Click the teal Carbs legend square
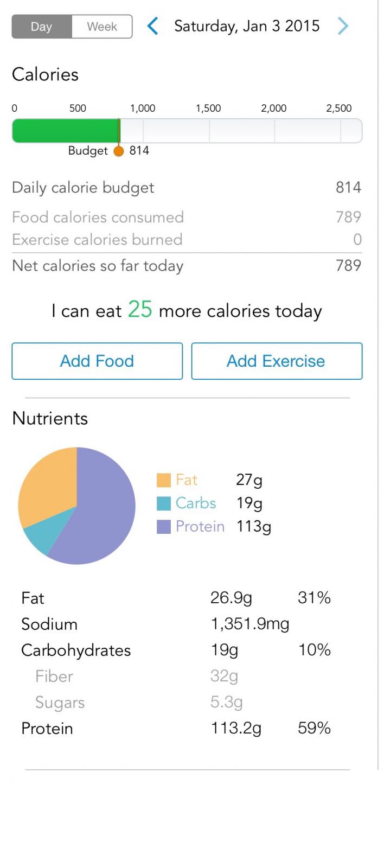The height and width of the screenshot is (868, 384). [x=164, y=503]
